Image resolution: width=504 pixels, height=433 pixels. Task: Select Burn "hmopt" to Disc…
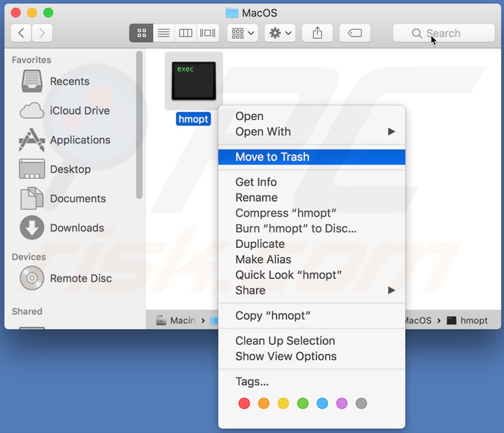pyautogui.click(x=311, y=229)
